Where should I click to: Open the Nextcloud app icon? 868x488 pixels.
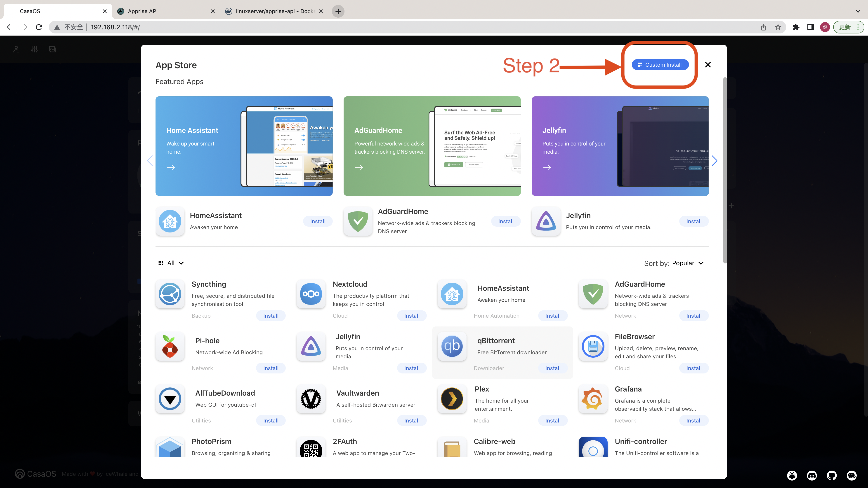pos(311,294)
